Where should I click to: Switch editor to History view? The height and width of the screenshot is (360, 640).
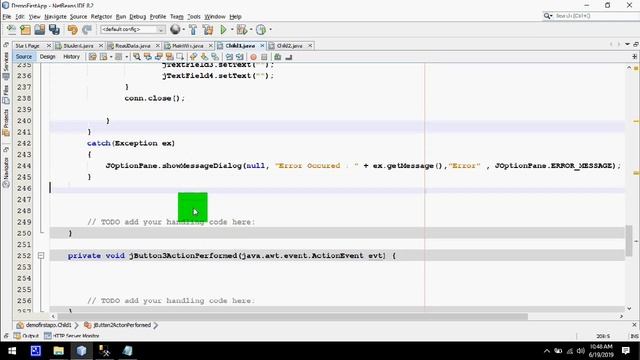pyautogui.click(x=71, y=57)
